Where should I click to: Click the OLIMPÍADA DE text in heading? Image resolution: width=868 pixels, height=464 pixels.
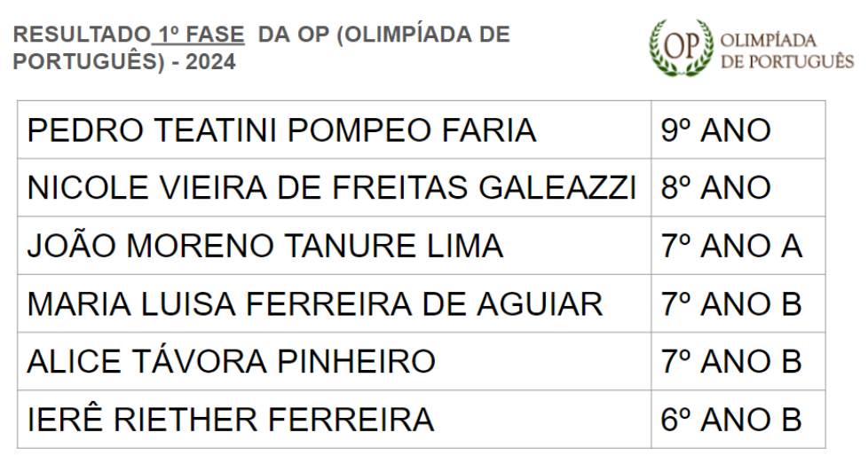point(428,35)
